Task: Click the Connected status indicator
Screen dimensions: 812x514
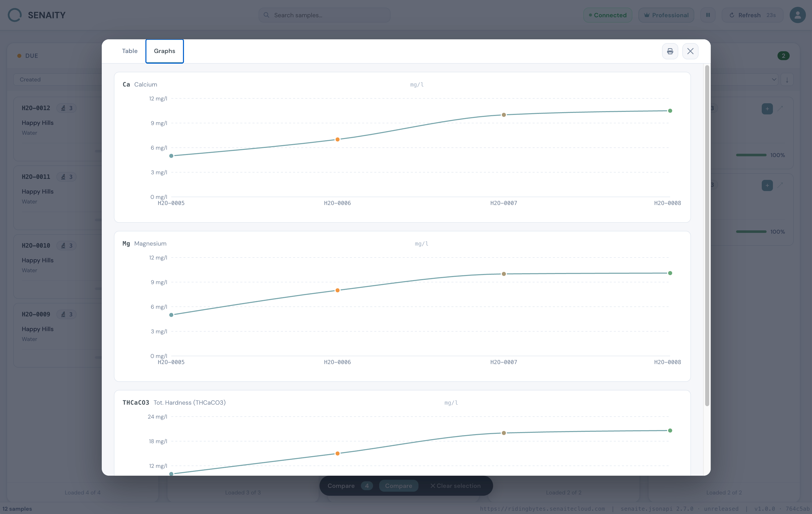Action: (x=608, y=15)
